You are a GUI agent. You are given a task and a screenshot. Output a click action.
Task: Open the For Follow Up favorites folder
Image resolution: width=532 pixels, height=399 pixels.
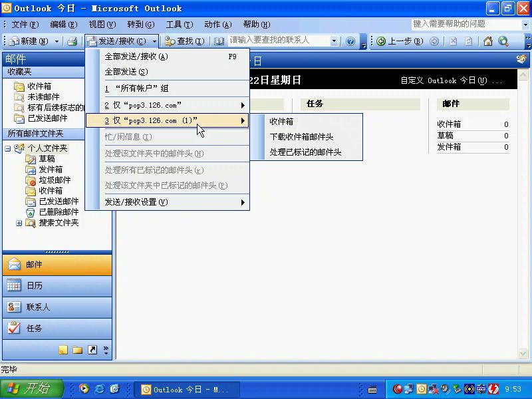point(49,108)
